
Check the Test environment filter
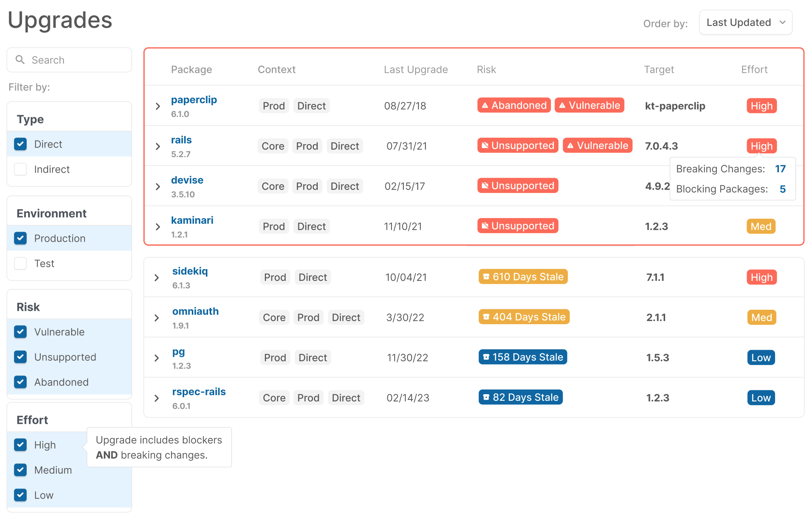21,263
